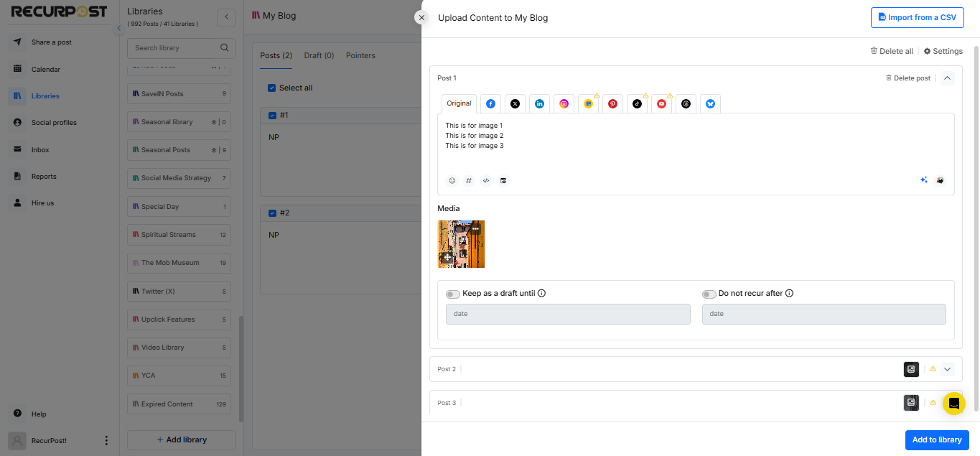Open the LinkedIn post tab
This screenshot has height=456, width=980.
(x=539, y=103)
